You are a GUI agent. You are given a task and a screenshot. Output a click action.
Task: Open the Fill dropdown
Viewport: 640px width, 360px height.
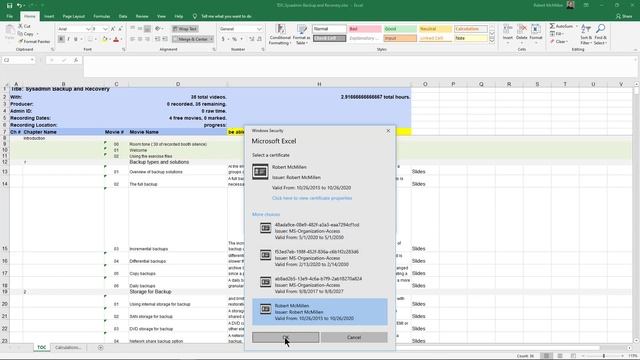[557, 34]
